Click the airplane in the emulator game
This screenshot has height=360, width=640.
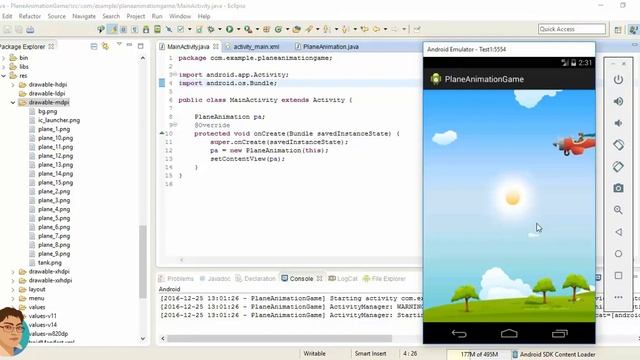574,144
